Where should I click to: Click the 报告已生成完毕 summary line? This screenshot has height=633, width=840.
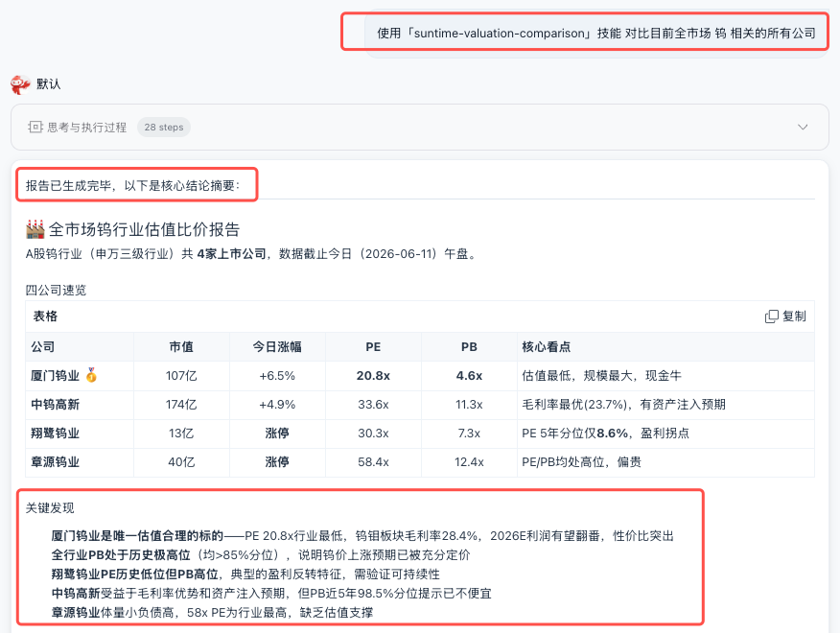[x=133, y=185]
